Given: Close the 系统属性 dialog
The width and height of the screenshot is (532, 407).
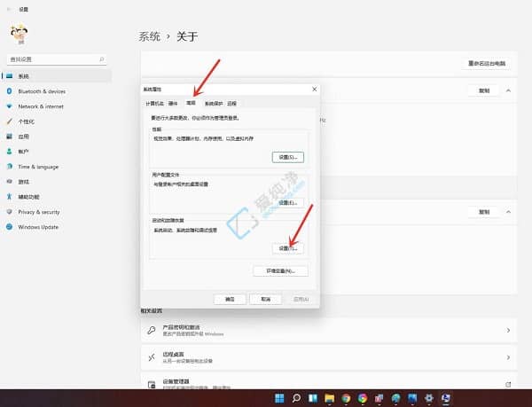Looking at the screenshot, I should tap(315, 90).
